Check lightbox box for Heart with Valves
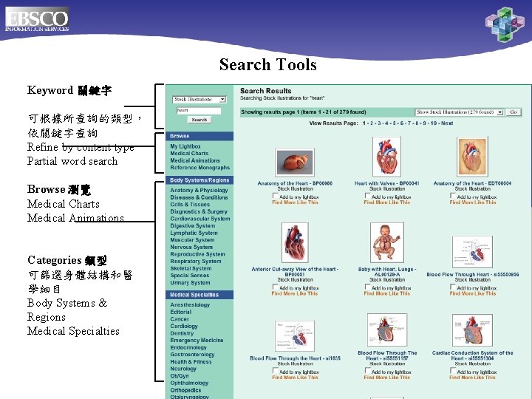 [x=368, y=196]
